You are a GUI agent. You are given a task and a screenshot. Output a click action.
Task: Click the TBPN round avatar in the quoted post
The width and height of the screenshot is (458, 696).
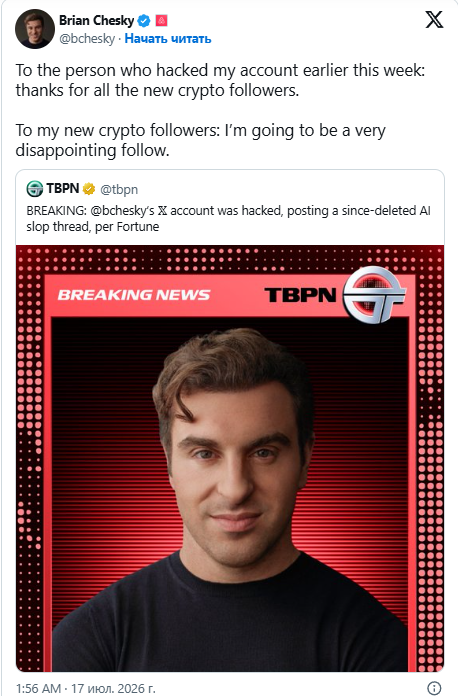point(35,189)
